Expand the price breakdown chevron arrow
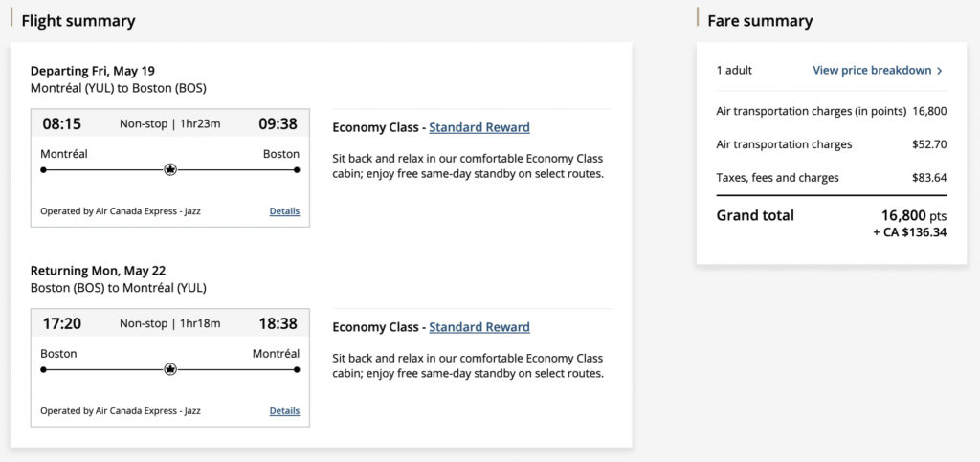This screenshot has width=980, height=462. (940, 71)
